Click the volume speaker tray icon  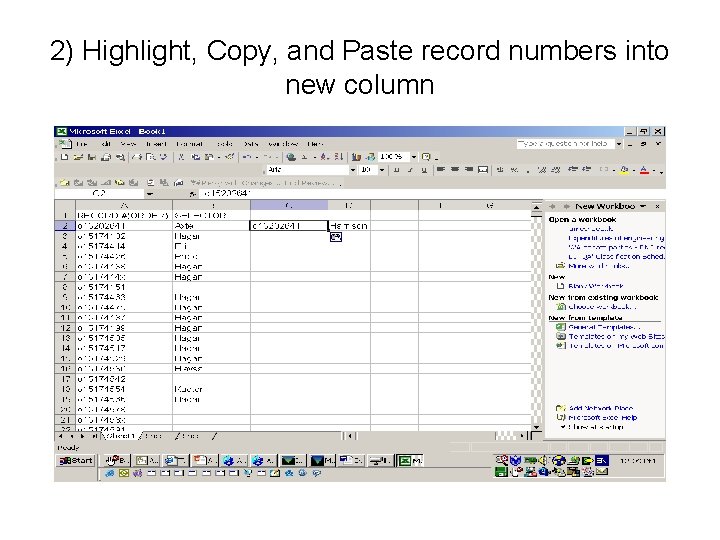pos(542,460)
